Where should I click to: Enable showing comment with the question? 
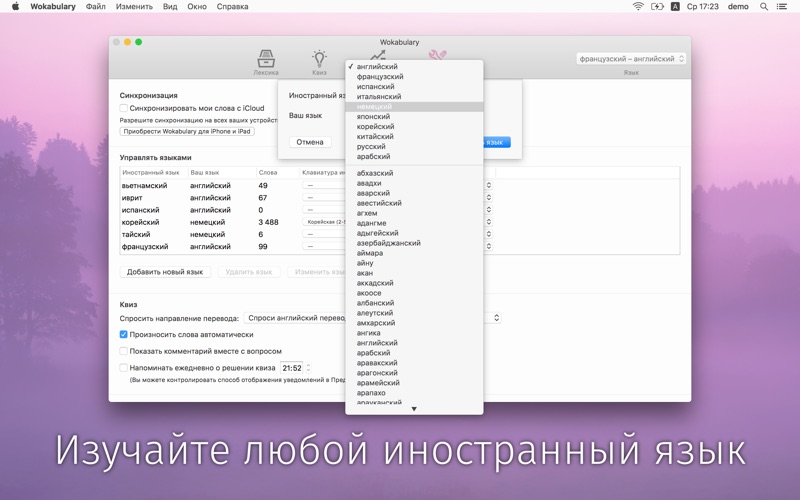click(123, 351)
